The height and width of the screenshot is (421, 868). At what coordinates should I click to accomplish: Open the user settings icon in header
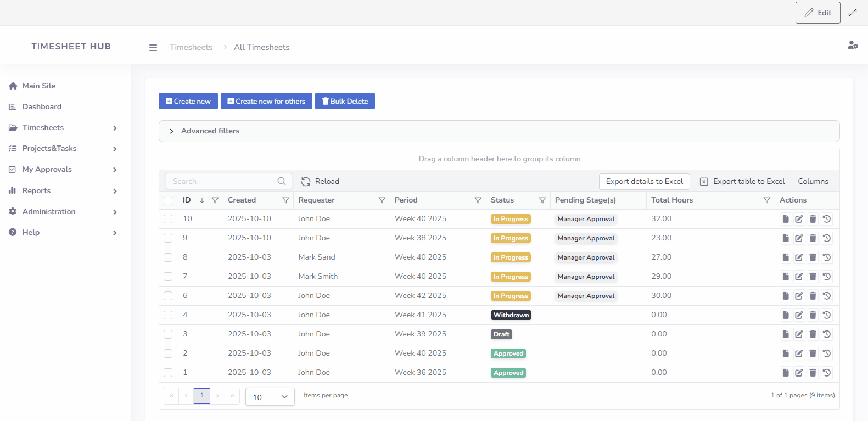pyautogui.click(x=852, y=45)
